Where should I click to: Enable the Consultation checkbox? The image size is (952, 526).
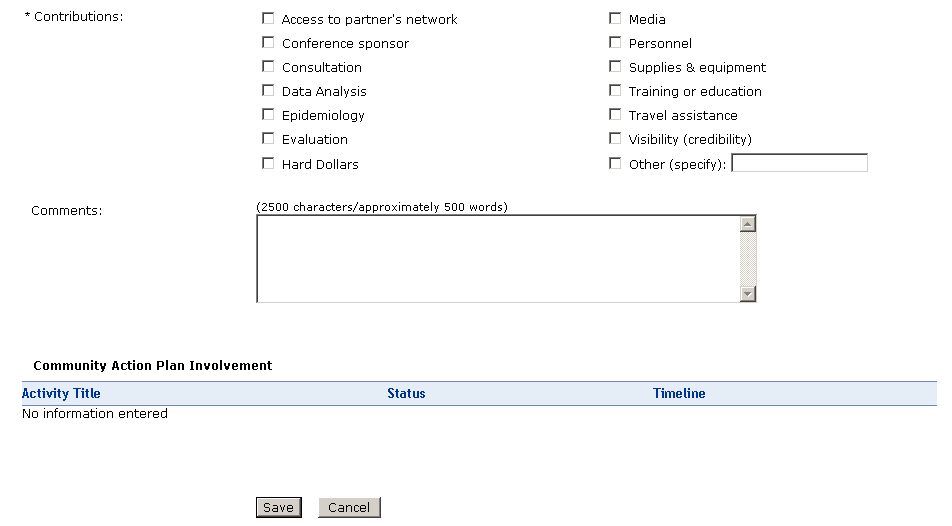click(268, 67)
